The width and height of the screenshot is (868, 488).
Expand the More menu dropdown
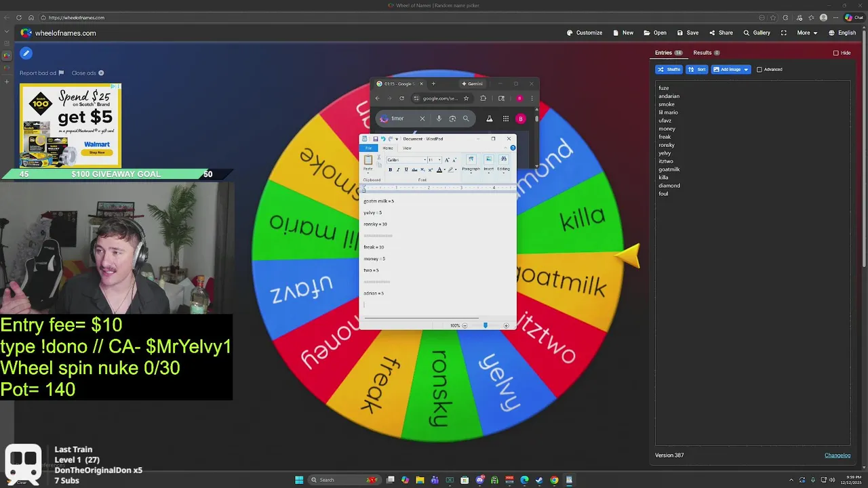pyautogui.click(x=806, y=33)
